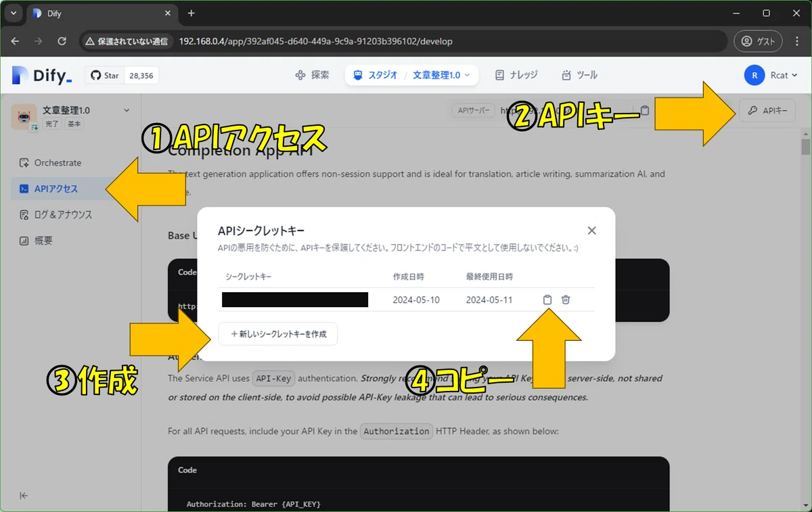Click the 2024-05-10 creation date cell
The image size is (812, 512).
tap(416, 300)
